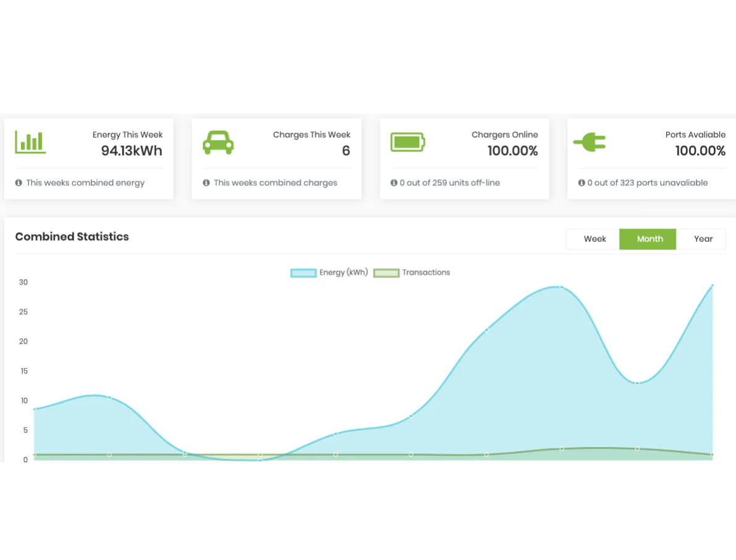Image resolution: width=736 pixels, height=560 pixels.
Task: Click the energy peak data point near 30
Action: 561,287
